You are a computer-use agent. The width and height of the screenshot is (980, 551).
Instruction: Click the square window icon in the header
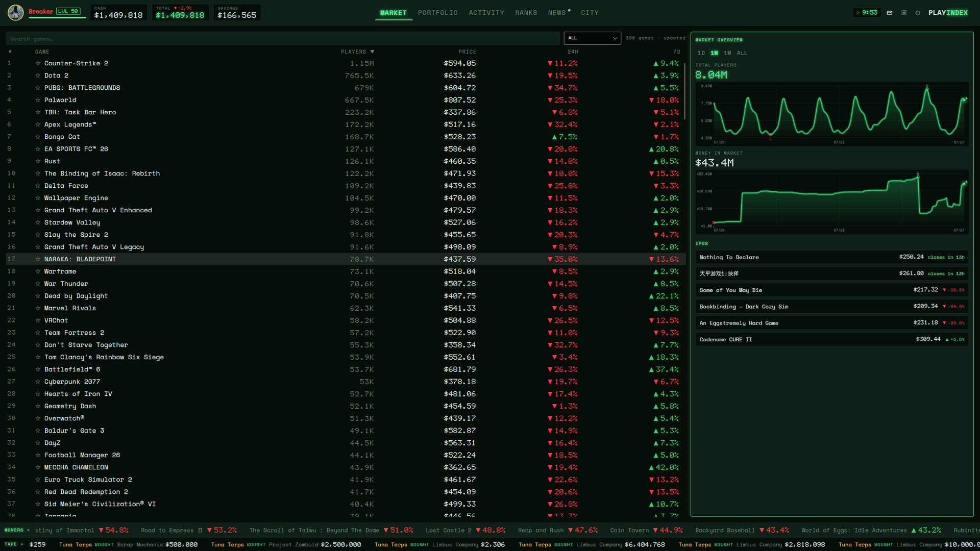click(904, 13)
